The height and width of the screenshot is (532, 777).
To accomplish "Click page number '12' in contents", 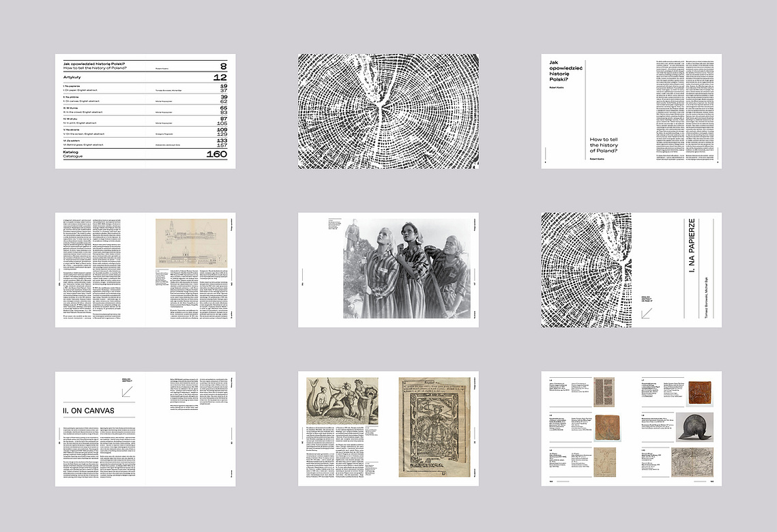I will (220, 77).
